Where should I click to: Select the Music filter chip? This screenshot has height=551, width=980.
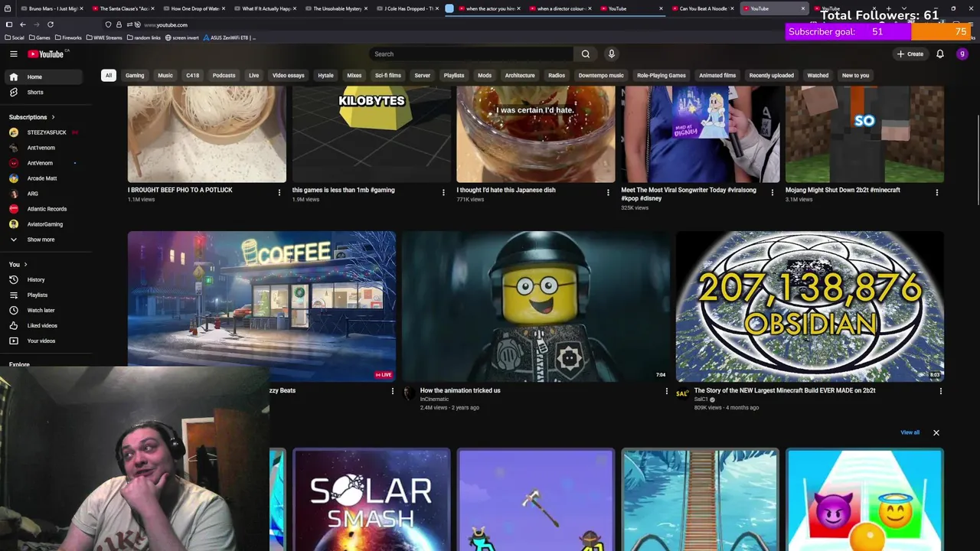pyautogui.click(x=165, y=75)
